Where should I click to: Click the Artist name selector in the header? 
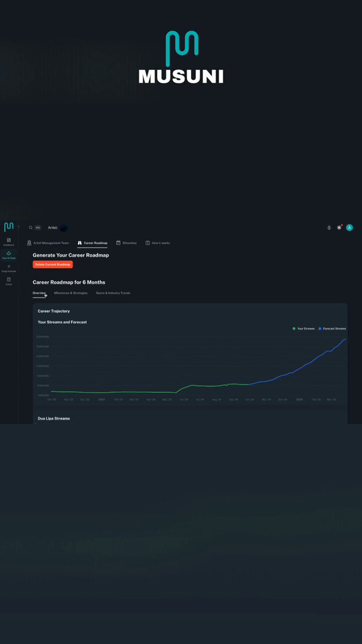click(x=58, y=228)
